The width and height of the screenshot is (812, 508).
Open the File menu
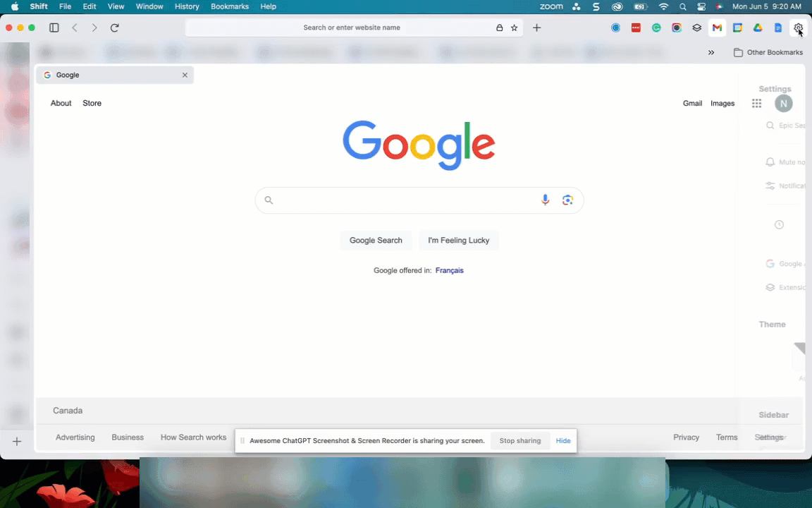65,7
